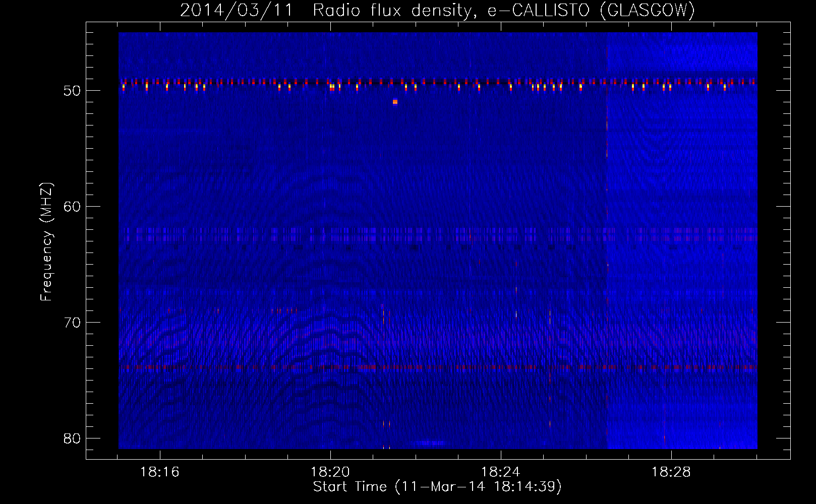This screenshot has width=816, height=504.
Task: Click 'Radio flux density' in the title
Action: point(395,10)
